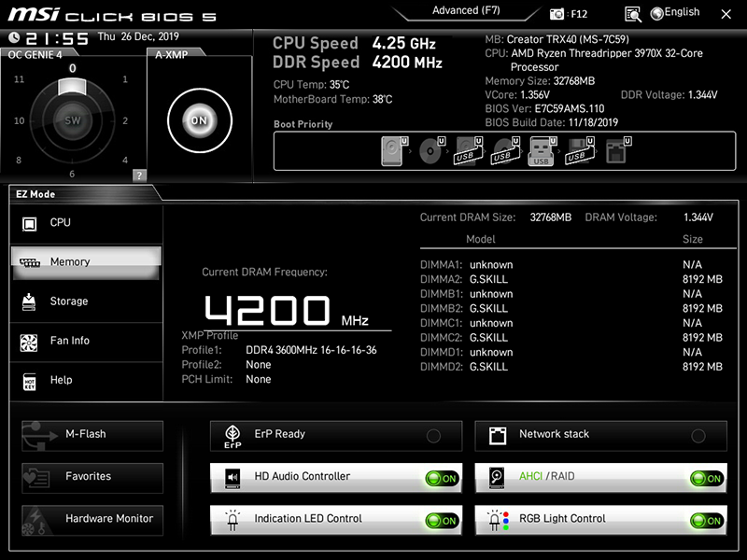747x560 pixels.
Task: Click the English language label
Action: pyautogui.click(x=683, y=12)
